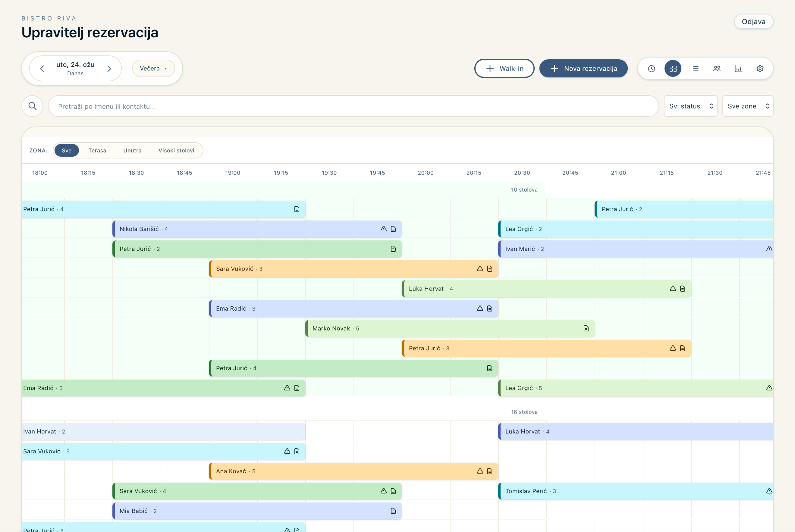Click the Walk-in button
Viewport: 795px width, 532px height.
504,69
